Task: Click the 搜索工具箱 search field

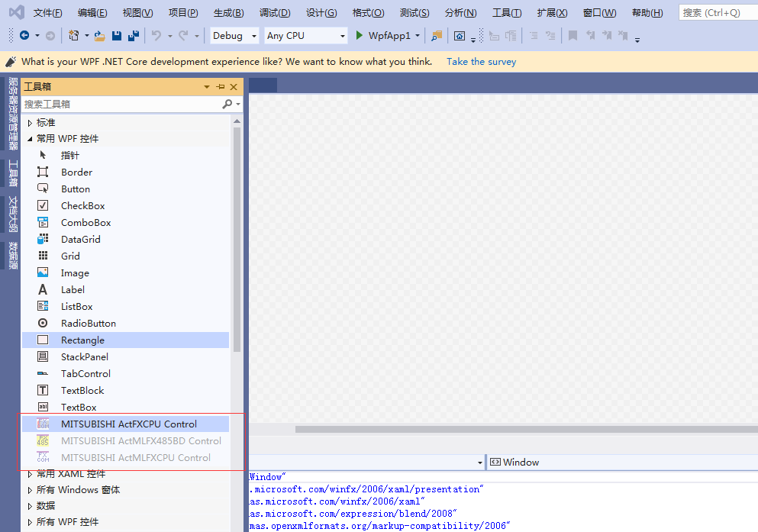Action: pos(121,104)
